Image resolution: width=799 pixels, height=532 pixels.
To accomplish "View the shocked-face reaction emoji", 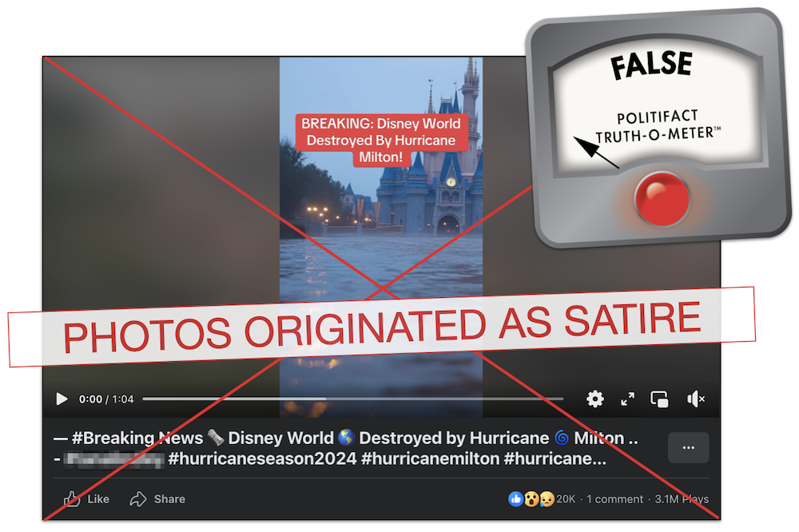I will click(x=532, y=498).
